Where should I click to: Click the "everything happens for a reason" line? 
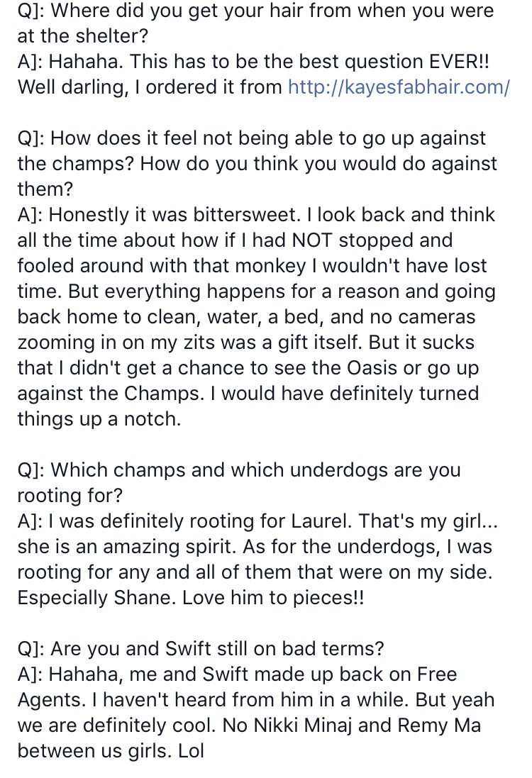click(x=256, y=291)
